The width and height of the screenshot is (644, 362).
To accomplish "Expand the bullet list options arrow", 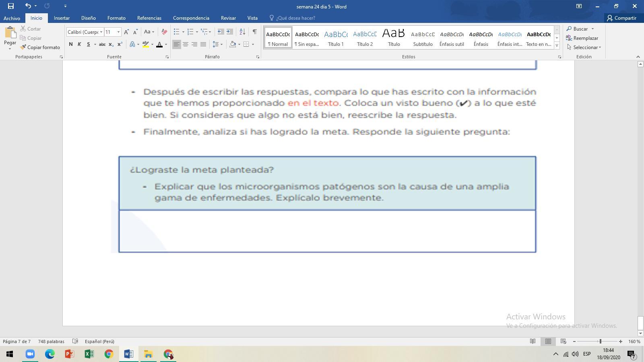I will pyautogui.click(x=183, y=32).
